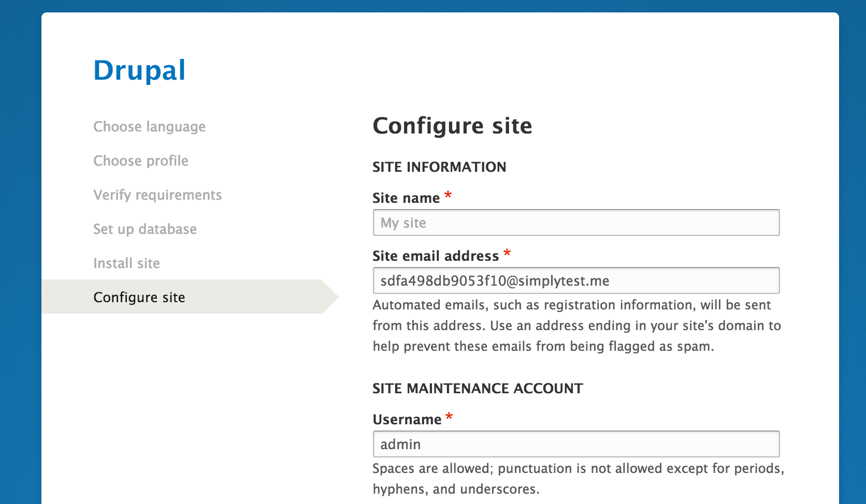The height and width of the screenshot is (504, 866).
Task: Click the Username input field
Action: coord(576,444)
